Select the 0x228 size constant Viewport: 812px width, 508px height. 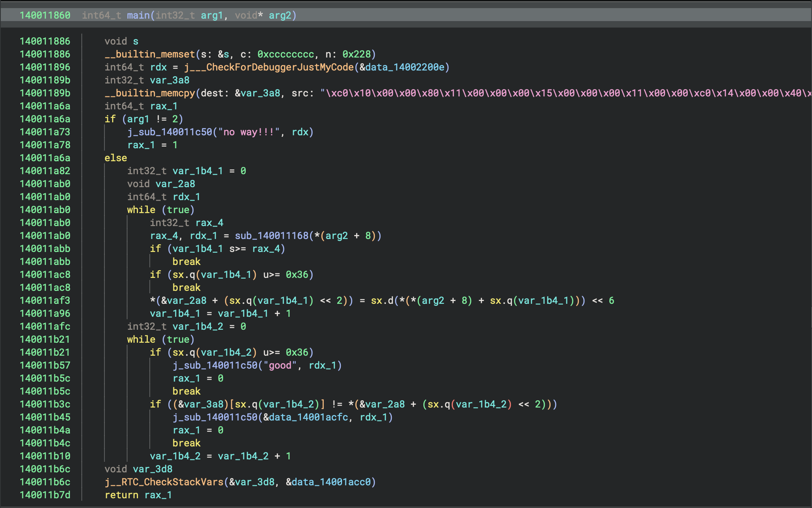[357, 54]
